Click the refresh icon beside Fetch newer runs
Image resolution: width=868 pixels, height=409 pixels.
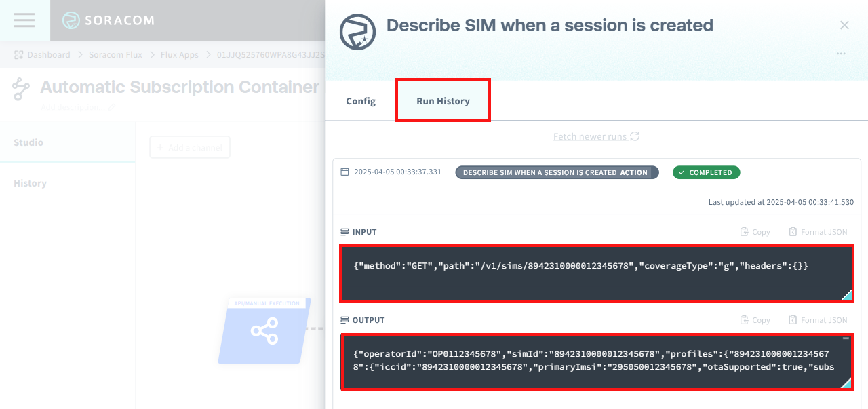[x=635, y=136]
